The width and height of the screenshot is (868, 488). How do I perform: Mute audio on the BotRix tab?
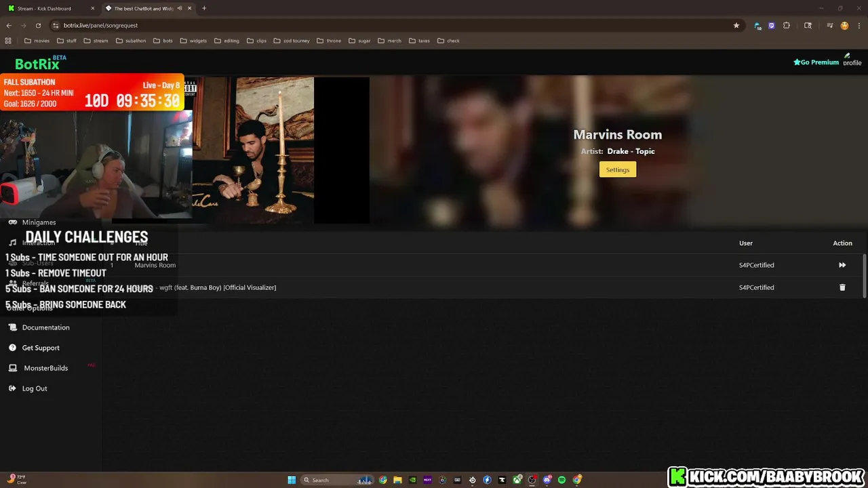[179, 8]
